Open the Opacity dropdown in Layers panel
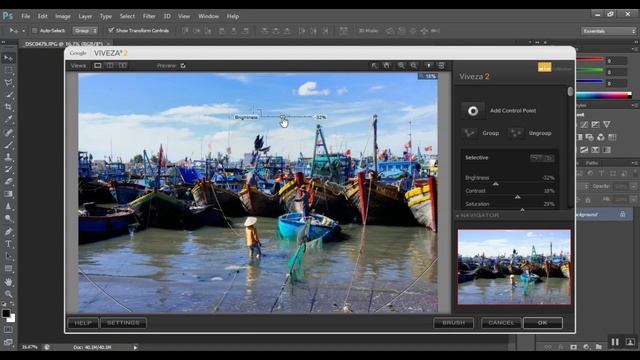This screenshot has width=640, height=360. (633, 186)
